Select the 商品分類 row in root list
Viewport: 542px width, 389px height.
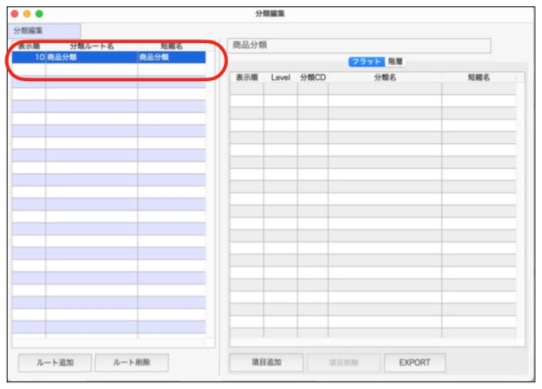click(109, 57)
